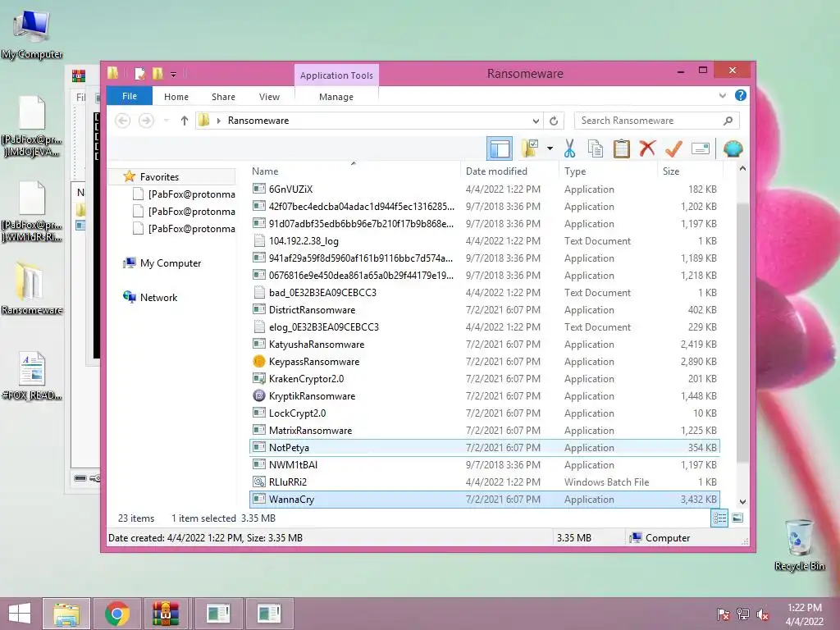
Task: Copy the selected file using the copy icon
Action: click(x=596, y=148)
